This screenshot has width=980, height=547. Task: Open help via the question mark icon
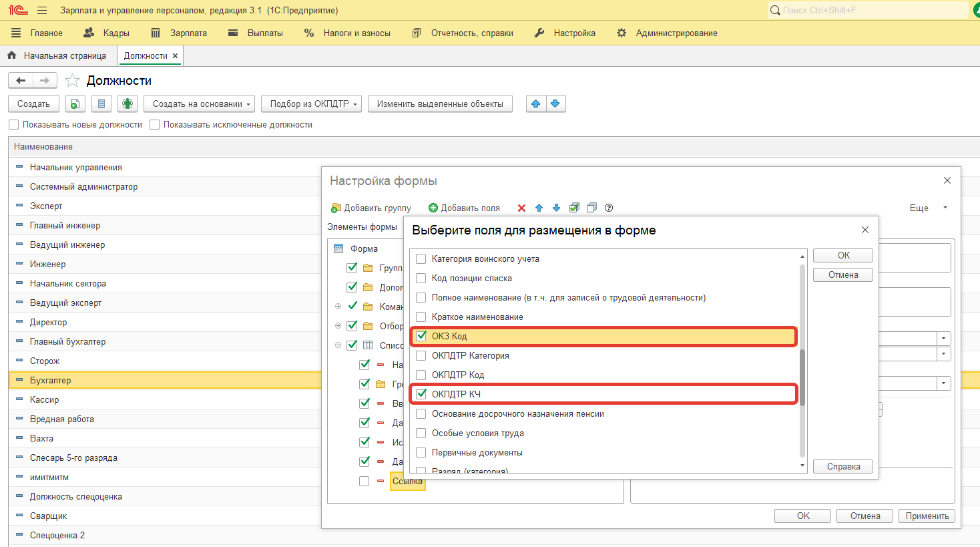(x=609, y=208)
